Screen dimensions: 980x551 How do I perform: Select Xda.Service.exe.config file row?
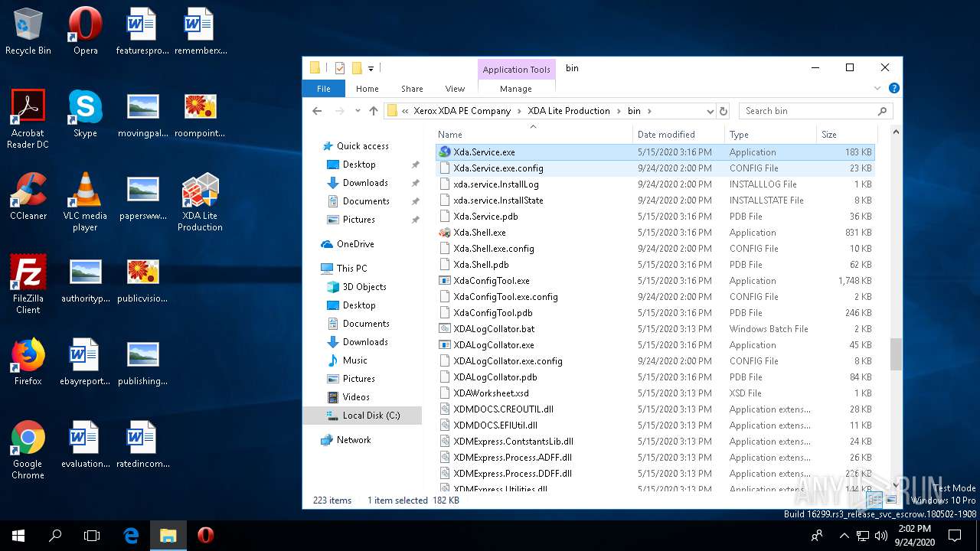click(655, 168)
